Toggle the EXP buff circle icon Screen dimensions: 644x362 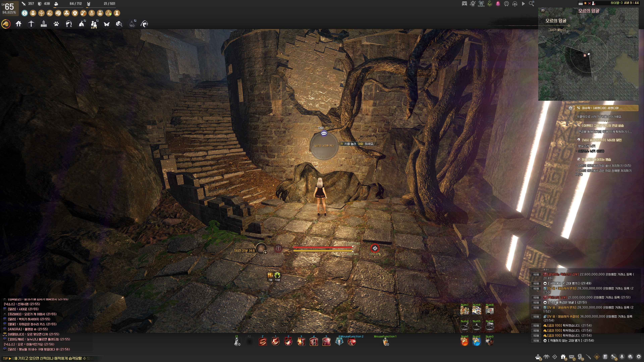point(92,13)
